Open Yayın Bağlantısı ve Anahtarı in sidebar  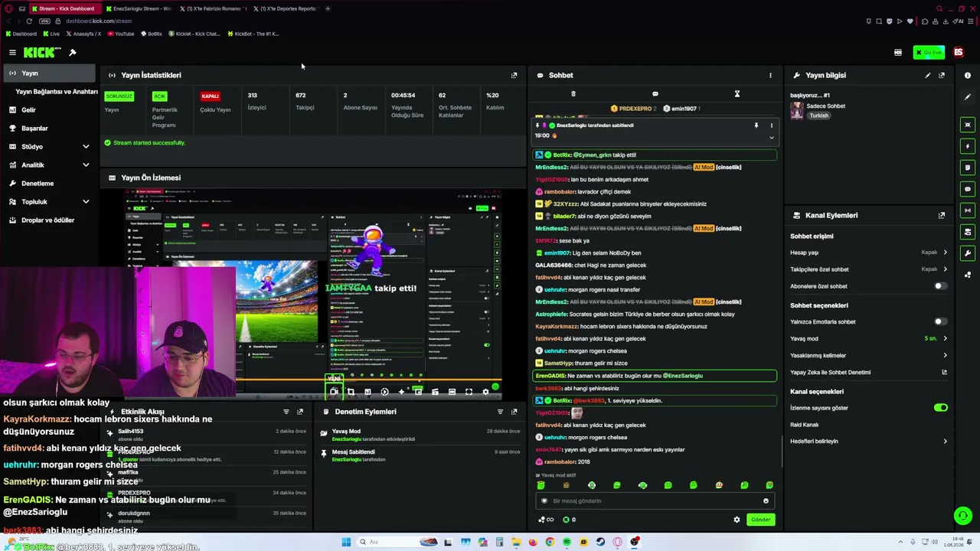pyautogui.click(x=55, y=92)
